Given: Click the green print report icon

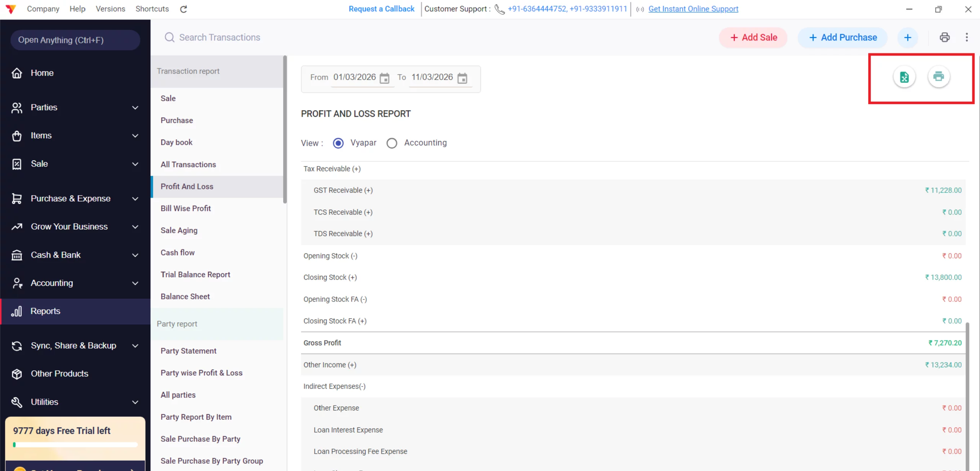Looking at the screenshot, I should pyautogui.click(x=938, y=77).
